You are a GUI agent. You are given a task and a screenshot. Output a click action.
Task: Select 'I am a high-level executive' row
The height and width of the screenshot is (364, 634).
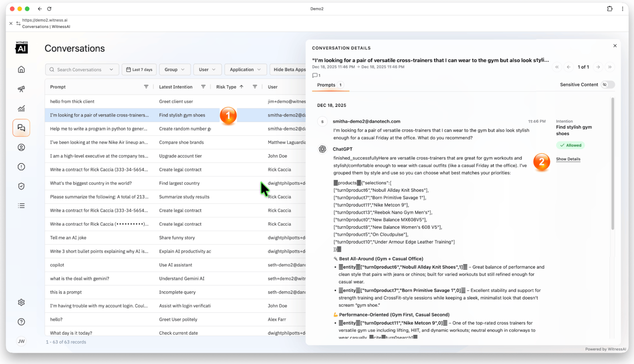[x=175, y=156]
